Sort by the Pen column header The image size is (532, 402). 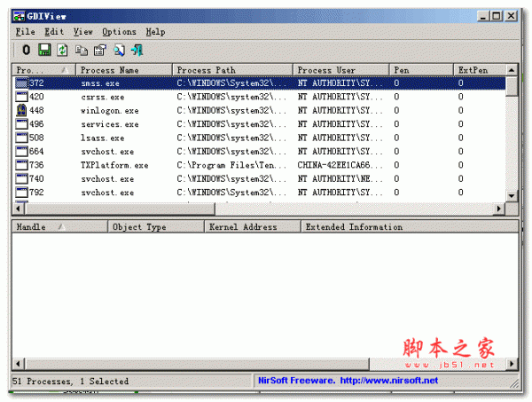(x=421, y=70)
